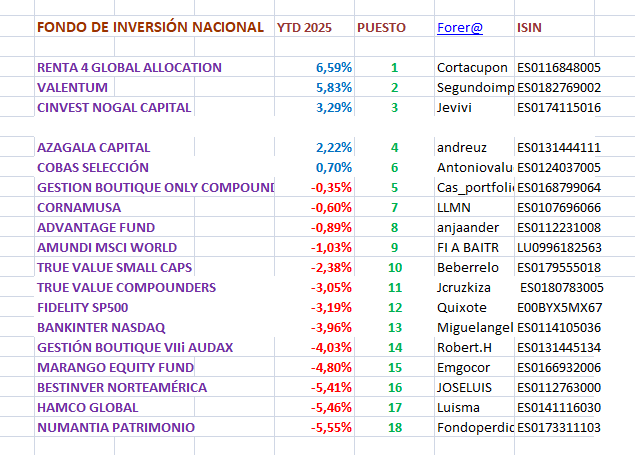635x455 pixels.
Task: Click the VALENTUM fund name cell
Action: tap(74, 88)
